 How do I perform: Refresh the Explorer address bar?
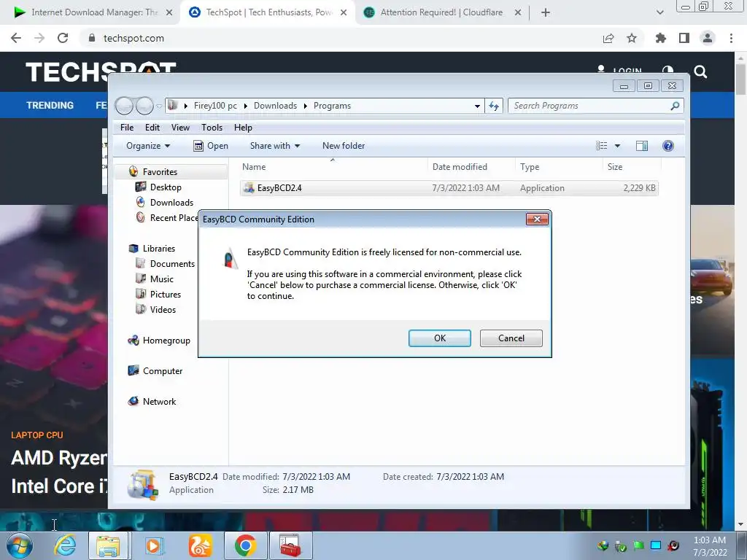[494, 106]
